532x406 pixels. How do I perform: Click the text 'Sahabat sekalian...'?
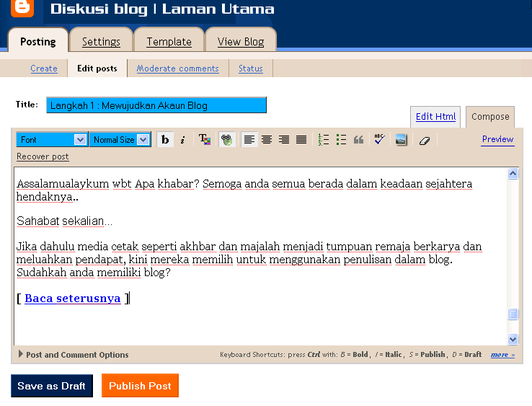[64, 221]
